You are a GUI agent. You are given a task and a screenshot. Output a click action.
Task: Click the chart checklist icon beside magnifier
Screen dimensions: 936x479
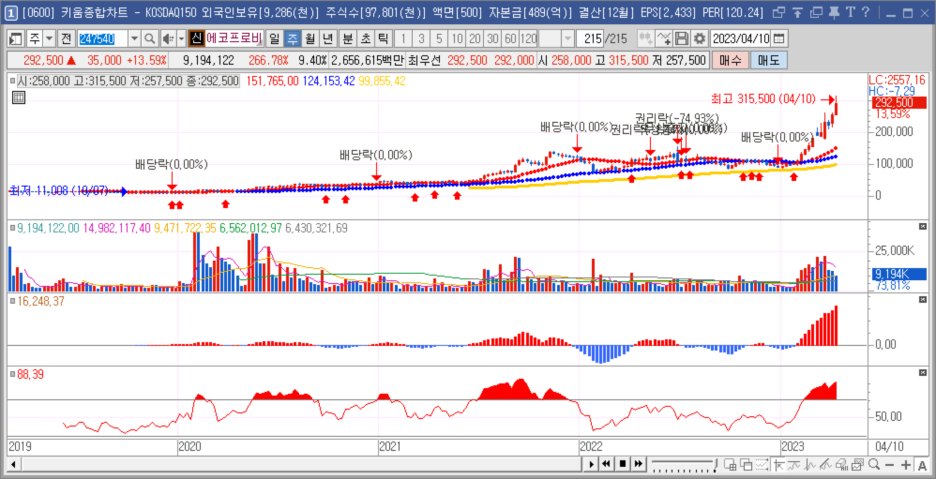[858, 464]
